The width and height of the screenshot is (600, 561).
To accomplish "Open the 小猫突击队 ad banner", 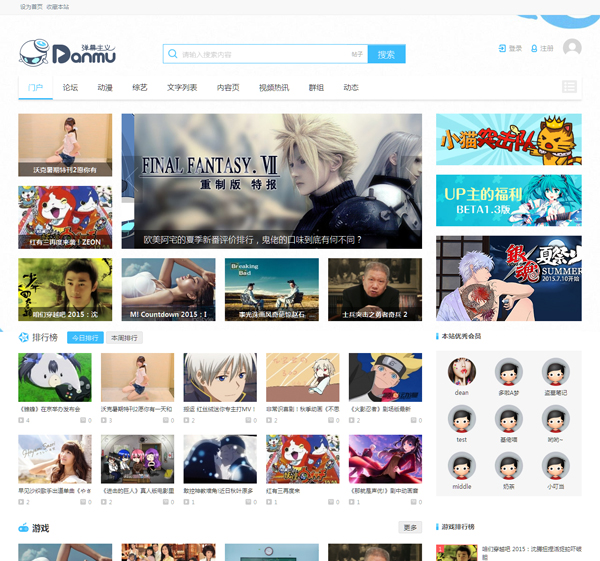I will pyautogui.click(x=509, y=139).
